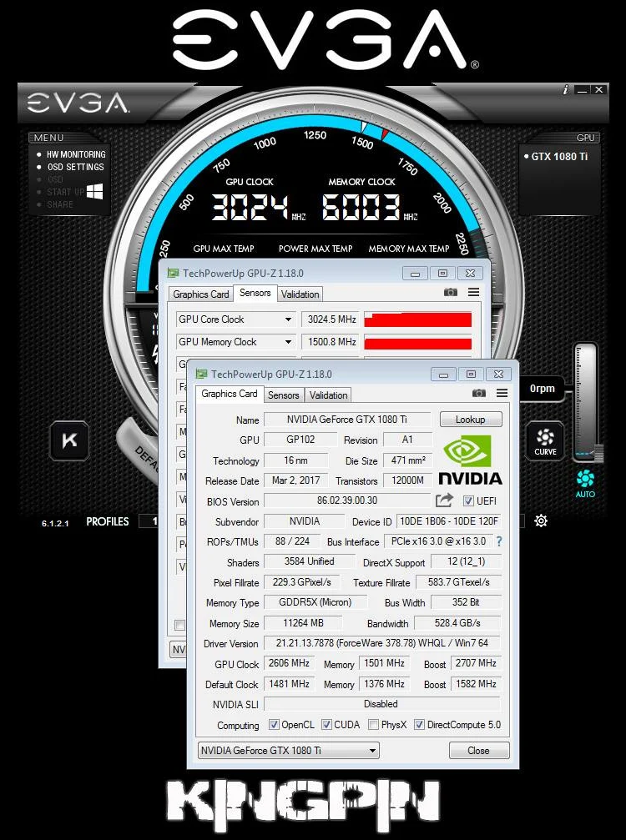The image size is (626, 840).
Task: Click the 2707 MHz boost value
Action: tap(476, 663)
